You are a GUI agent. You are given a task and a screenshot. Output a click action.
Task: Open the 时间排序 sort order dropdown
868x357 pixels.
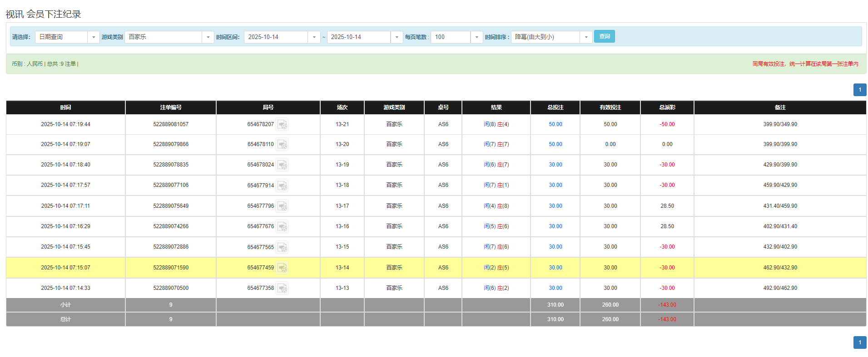(x=586, y=37)
